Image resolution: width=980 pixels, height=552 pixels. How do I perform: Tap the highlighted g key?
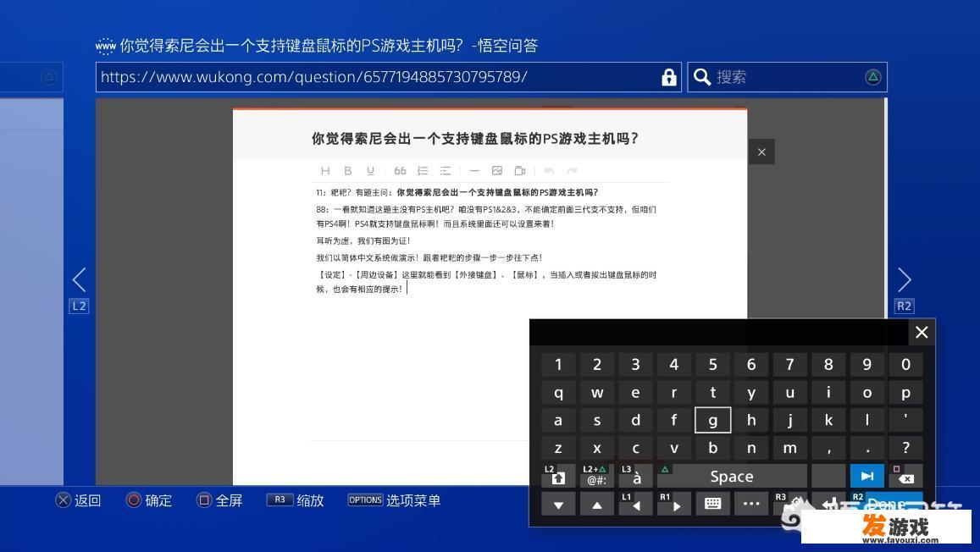coord(712,420)
